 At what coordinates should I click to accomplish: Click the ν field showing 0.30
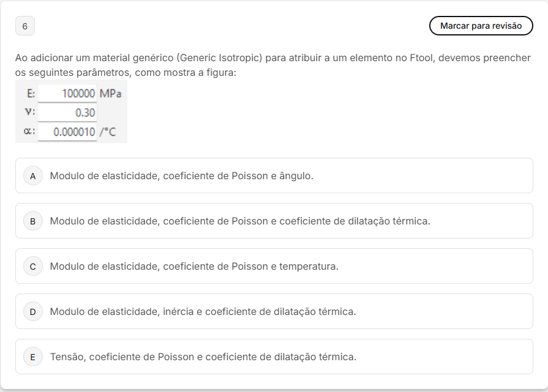coord(67,113)
